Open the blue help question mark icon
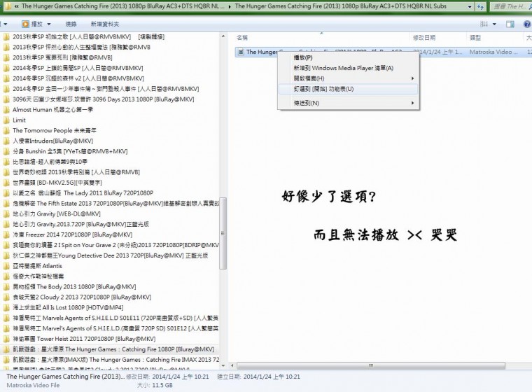Screen dimensions: 532x392 click(x=527, y=24)
